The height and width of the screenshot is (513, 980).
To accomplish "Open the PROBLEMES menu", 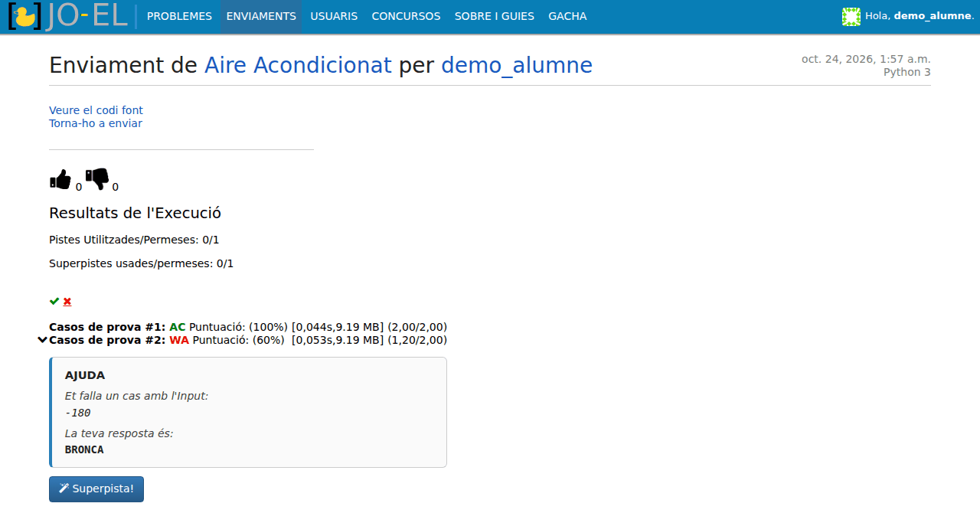I will [179, 16].
